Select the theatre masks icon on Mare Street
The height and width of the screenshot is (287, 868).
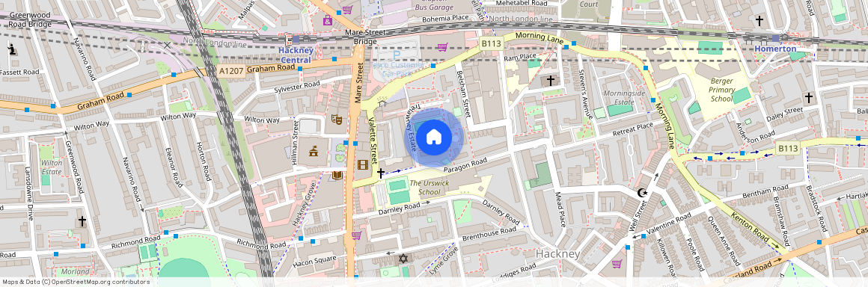pyautogui.click(x=336, y=119)
